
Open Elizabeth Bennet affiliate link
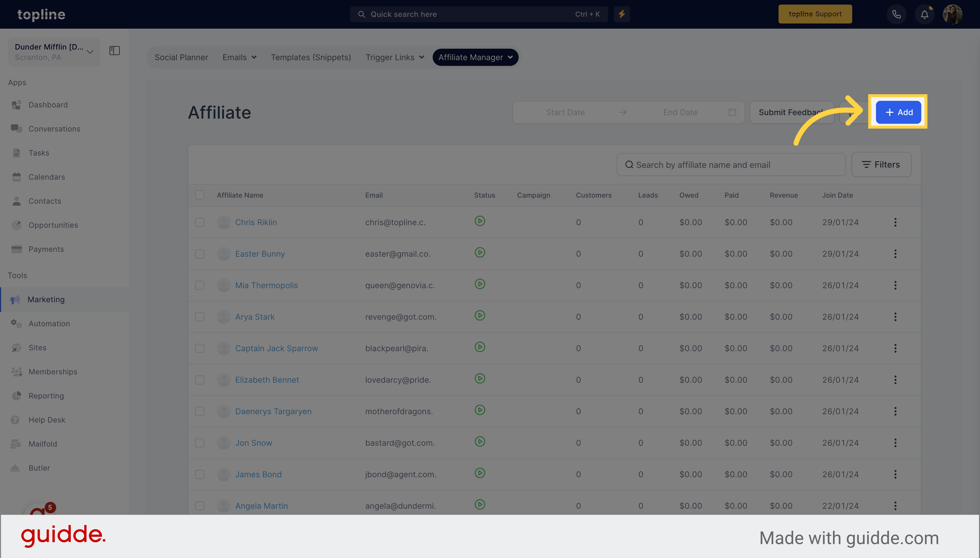267,380
